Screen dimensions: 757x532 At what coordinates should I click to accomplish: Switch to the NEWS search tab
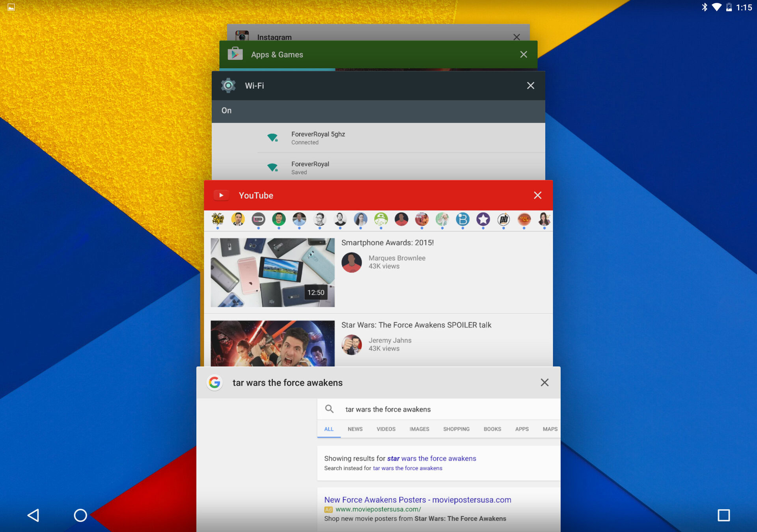point(355,429)
